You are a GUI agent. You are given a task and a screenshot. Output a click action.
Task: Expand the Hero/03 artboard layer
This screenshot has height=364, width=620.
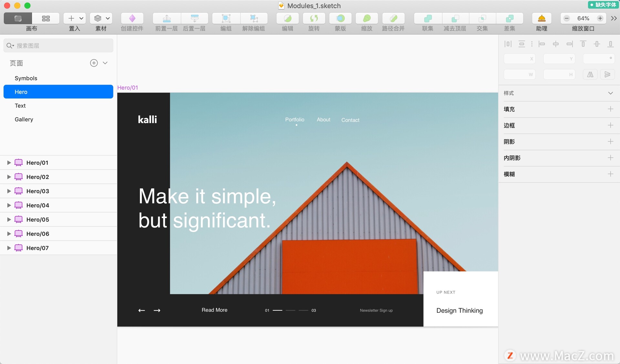(x=9, y=191)
